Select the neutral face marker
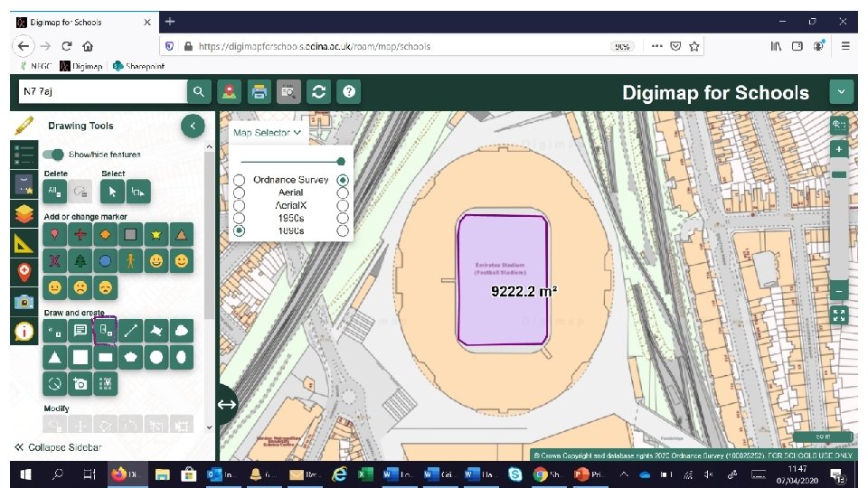The width and height of the screenshot is (868, 488). point(54,287)
